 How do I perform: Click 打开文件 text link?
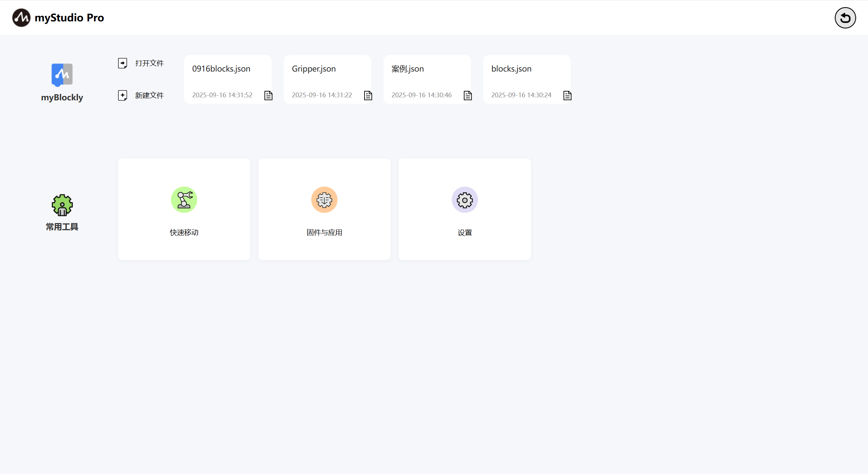click(x=149, y=63)
